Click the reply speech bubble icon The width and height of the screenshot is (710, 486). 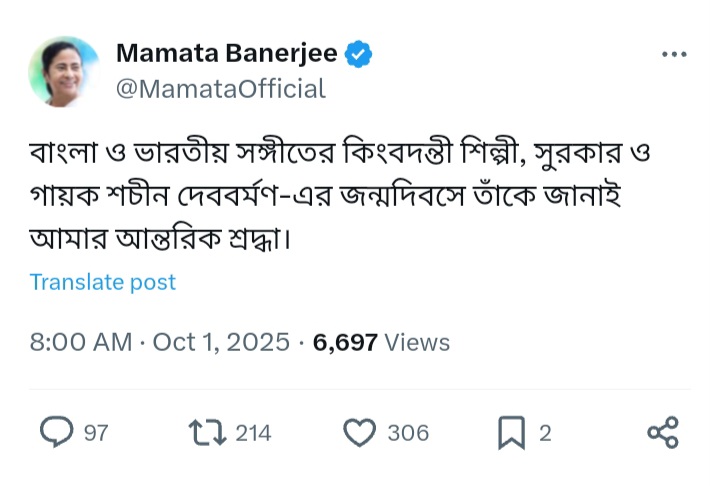[57, 432]
